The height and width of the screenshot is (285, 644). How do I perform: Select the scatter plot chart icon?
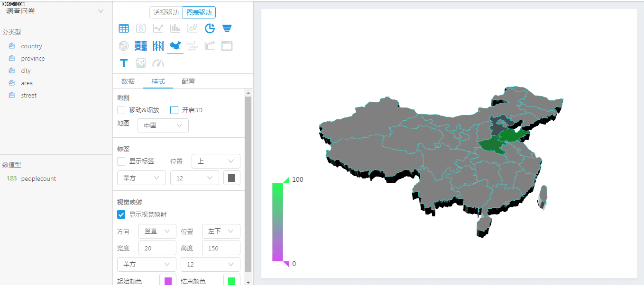(192, 28)
